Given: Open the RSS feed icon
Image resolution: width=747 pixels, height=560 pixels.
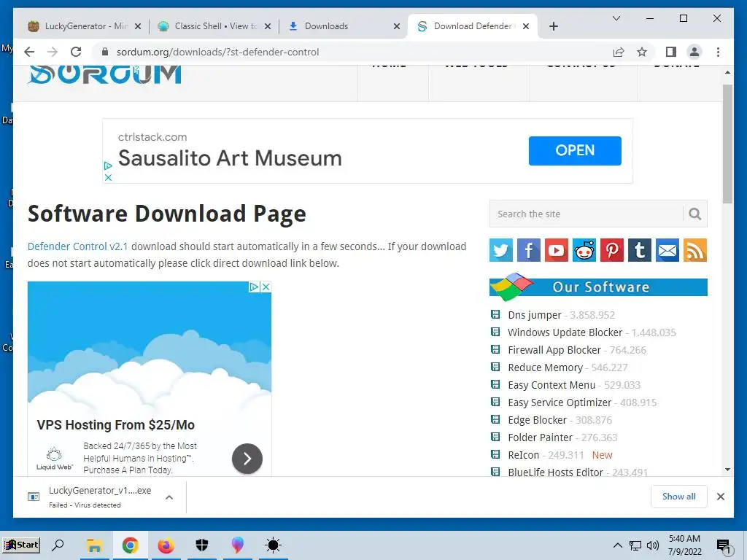Looking at the screenshot, I should [x=695, y=250].
